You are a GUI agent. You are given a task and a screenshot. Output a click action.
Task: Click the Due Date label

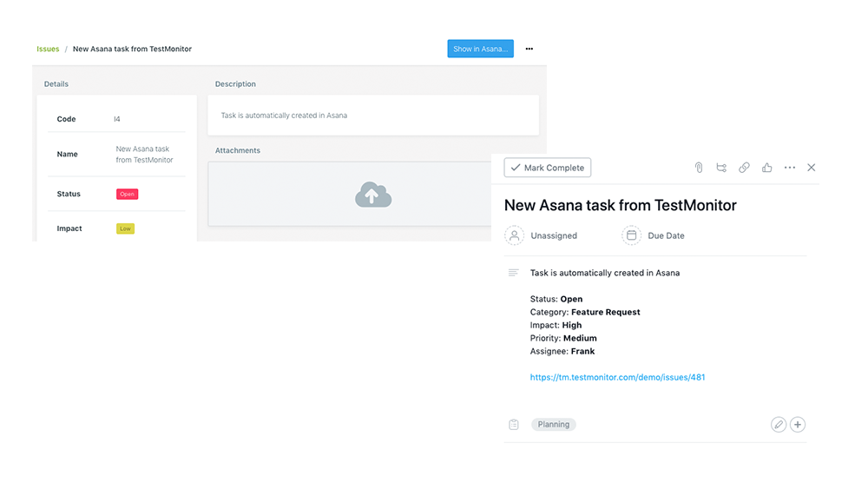click(666, 235)
